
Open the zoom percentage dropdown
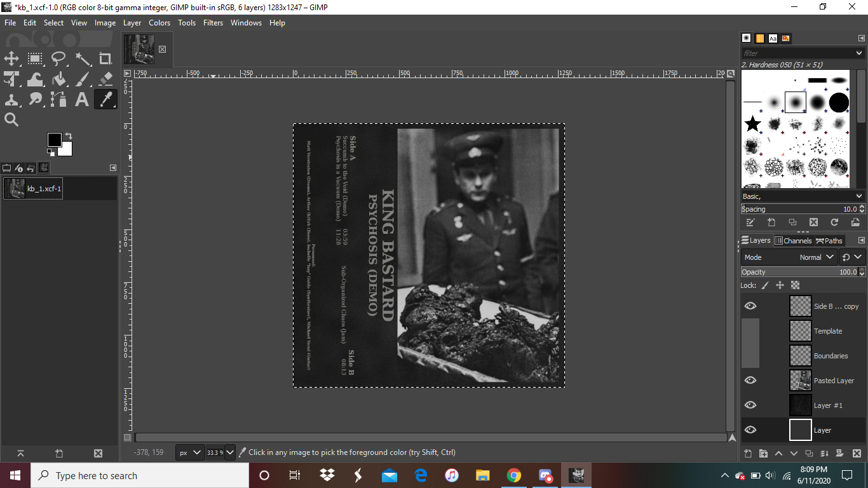click(230, 452)
